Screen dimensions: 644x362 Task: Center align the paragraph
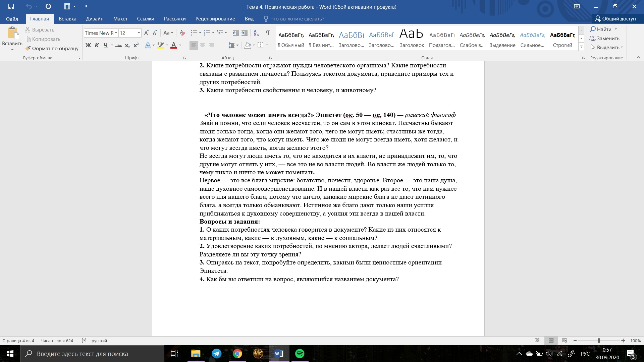click(203, 45)
